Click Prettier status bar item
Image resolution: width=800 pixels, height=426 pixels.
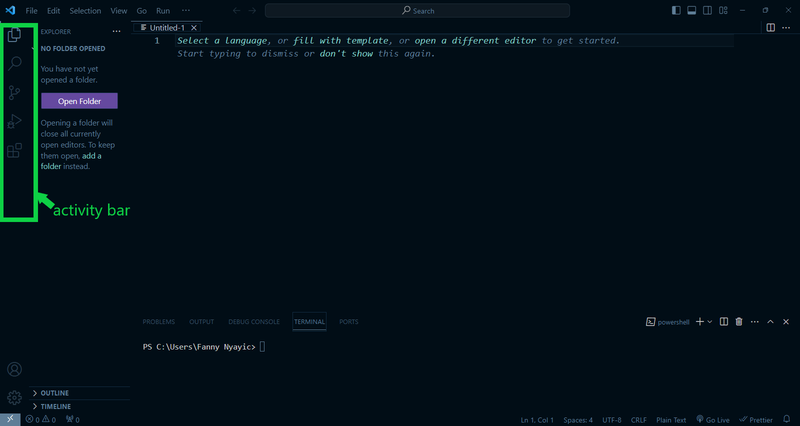tap(756, 420)
